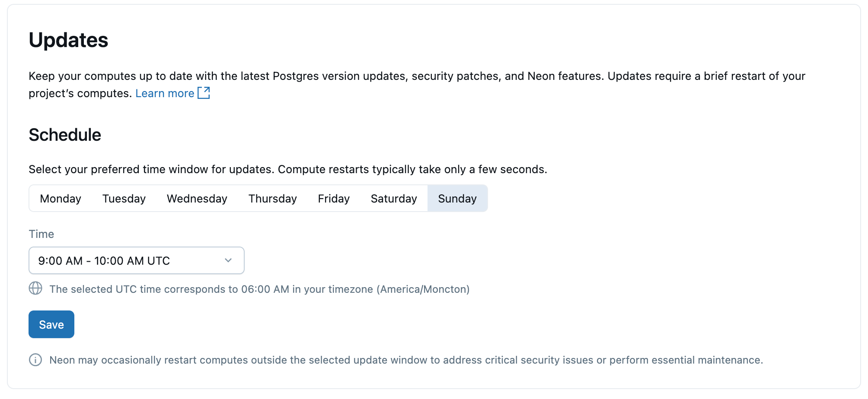Click the info icon in the bottom notice
868x399 pixels.
(35, 359)
